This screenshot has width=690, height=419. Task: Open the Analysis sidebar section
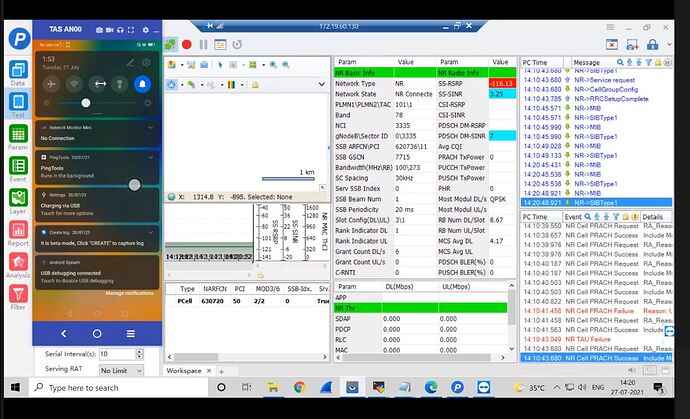click(18, 265)
